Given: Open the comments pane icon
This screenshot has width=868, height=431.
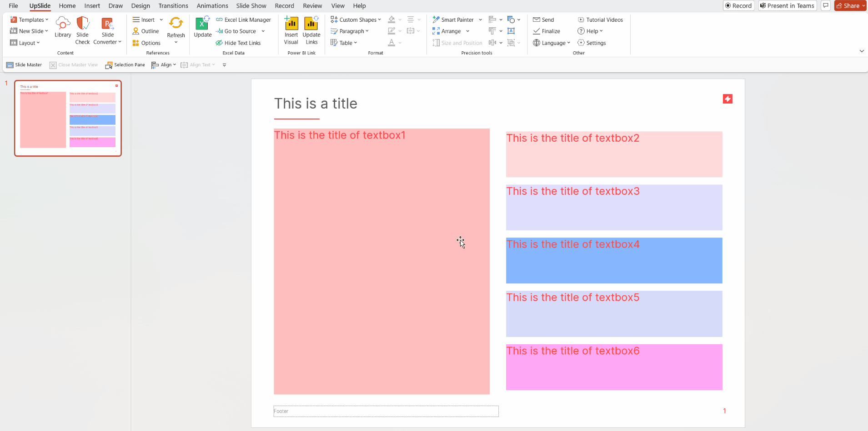Looking at the screenshot, I should click(826, 5).
